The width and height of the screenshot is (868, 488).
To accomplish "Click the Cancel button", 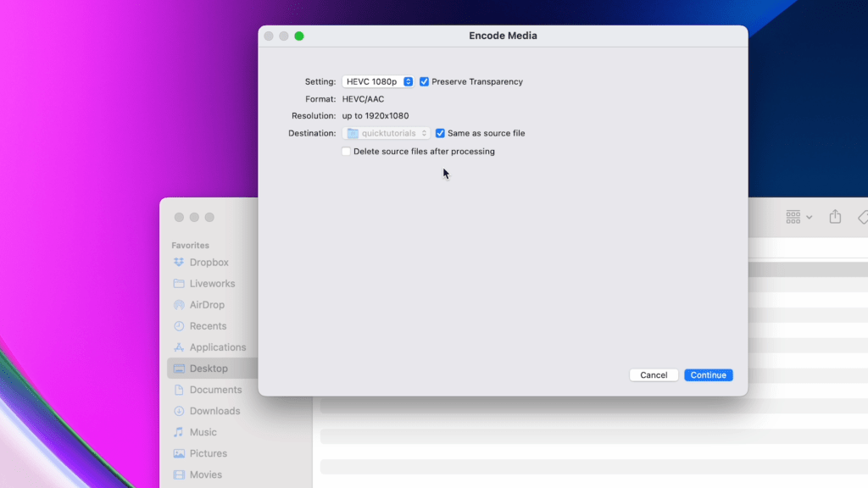I will point(654,374).
